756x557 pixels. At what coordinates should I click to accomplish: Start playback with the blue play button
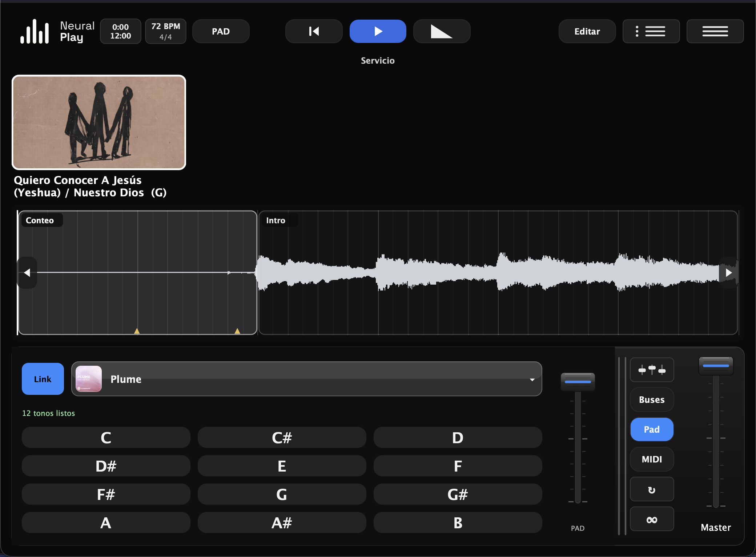tap(378, 31)
